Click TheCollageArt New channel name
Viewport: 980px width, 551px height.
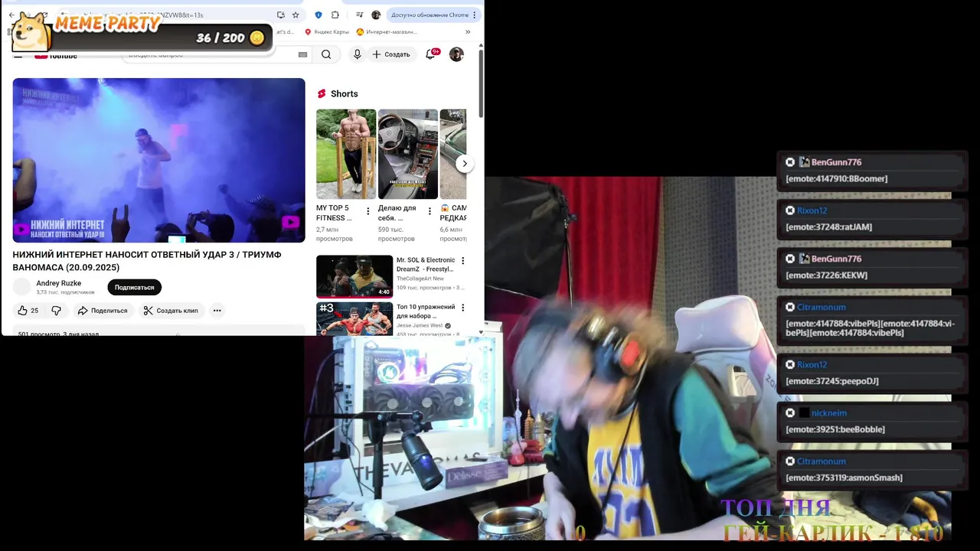pos(420,279)
